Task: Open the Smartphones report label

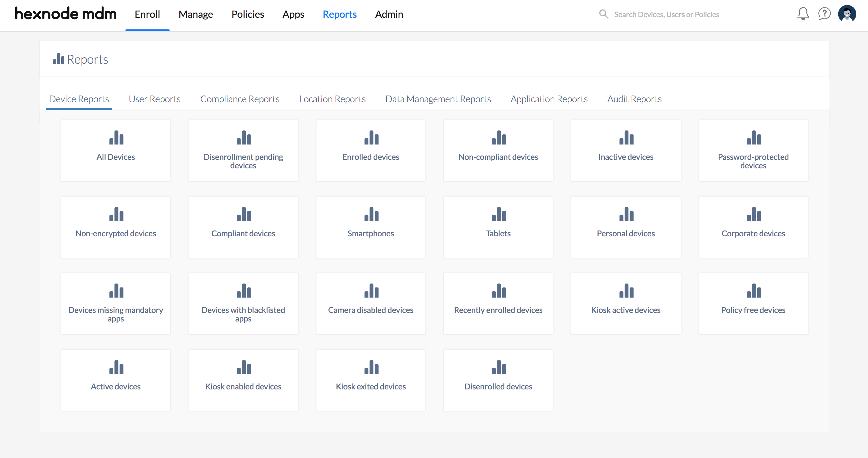Action: click(x=371, y=234)
